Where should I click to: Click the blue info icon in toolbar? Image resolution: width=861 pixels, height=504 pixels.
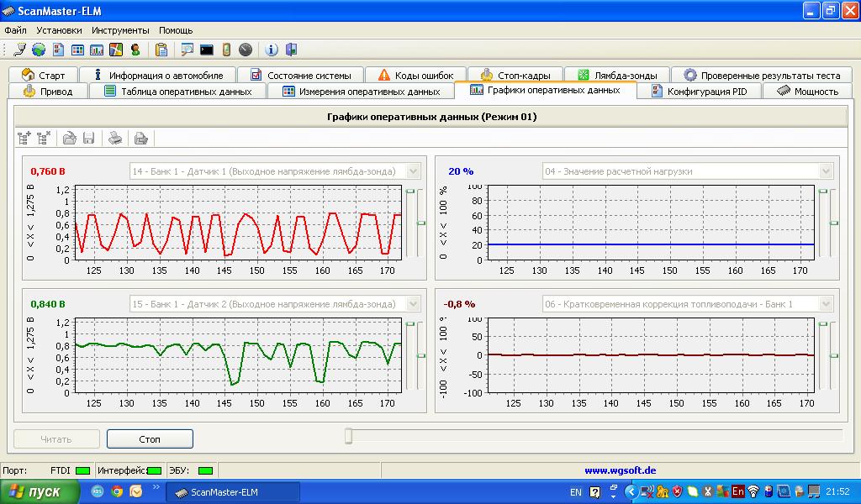[x=272, y=50]
